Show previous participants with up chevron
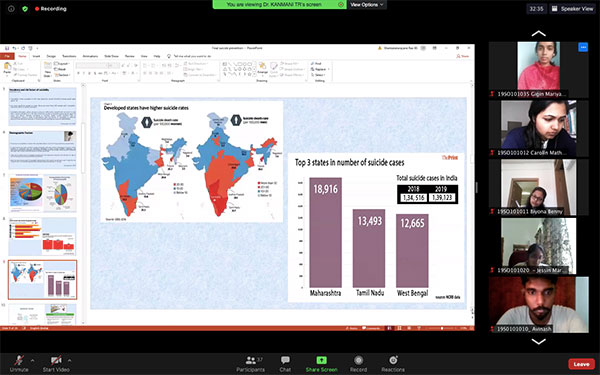The image size is (600, 375). (538, 34)
